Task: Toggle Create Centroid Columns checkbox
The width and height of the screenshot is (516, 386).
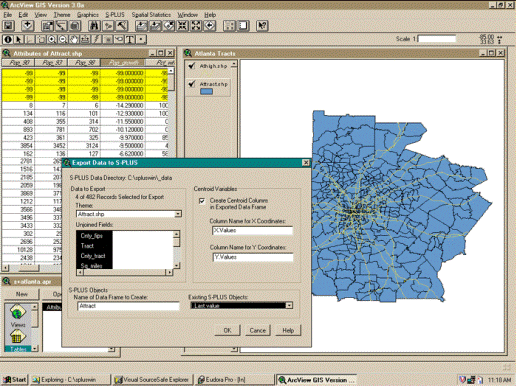Action: 202,201
